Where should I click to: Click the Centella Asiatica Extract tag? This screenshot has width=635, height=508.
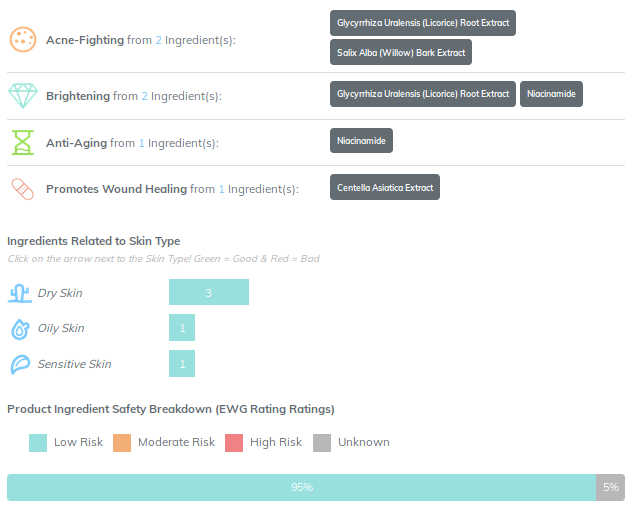(x=385, y=187)
